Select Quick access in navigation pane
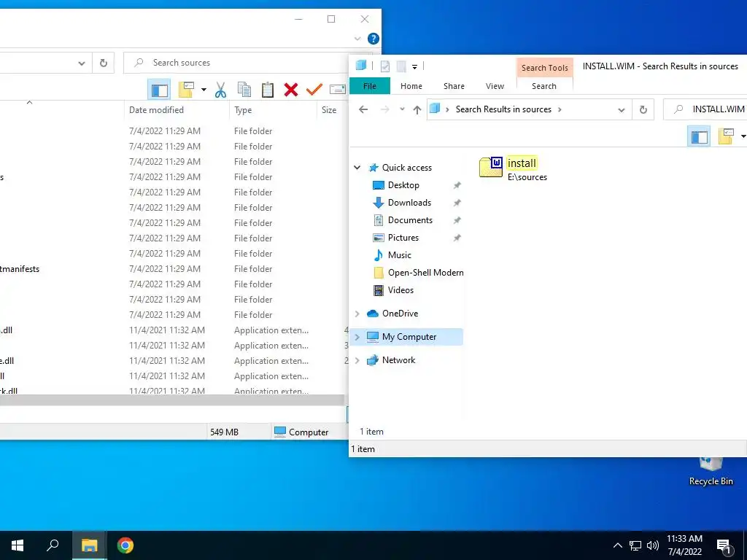 point(407,168)
